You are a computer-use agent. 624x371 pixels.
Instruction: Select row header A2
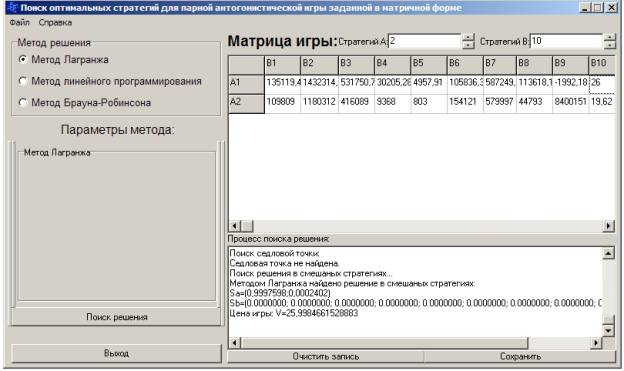(x=246, y=103)
